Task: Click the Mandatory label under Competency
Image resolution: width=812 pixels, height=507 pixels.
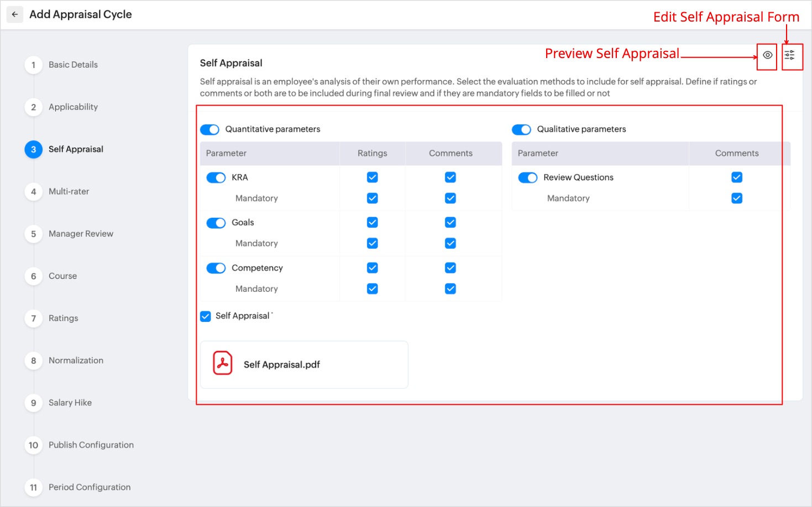Action: pos(256,289)
